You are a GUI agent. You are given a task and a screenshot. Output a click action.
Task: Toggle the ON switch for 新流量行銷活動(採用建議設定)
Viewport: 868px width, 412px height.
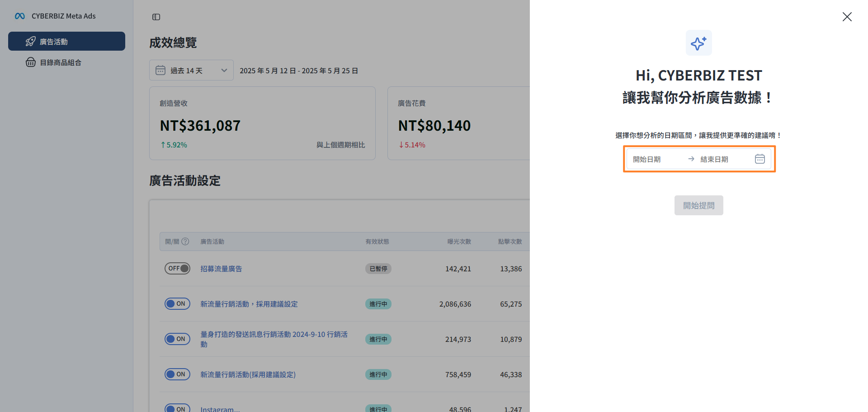point(177,374)
